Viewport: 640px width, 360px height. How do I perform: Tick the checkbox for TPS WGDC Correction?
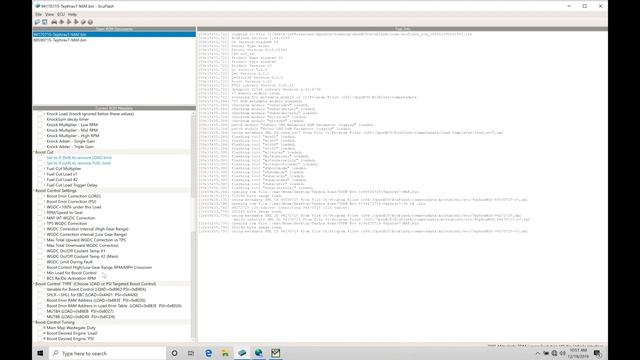click(x=40, y=224)
